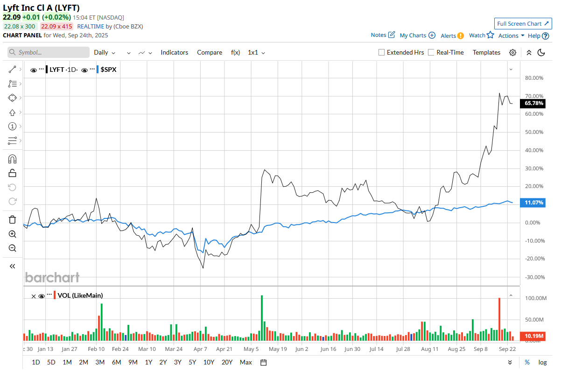561x392 pixels.
Task: Hide the LYFT price series
Action: pyautogui.click(x=34, y=70)
